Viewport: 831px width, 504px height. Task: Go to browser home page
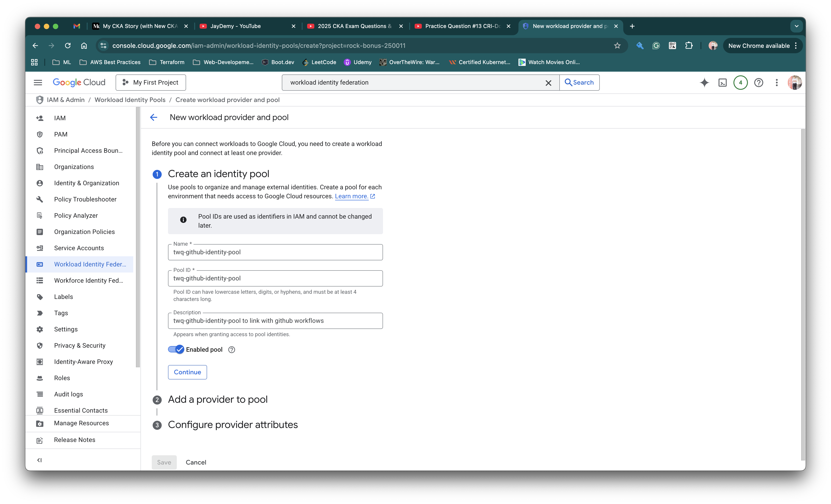84,46
